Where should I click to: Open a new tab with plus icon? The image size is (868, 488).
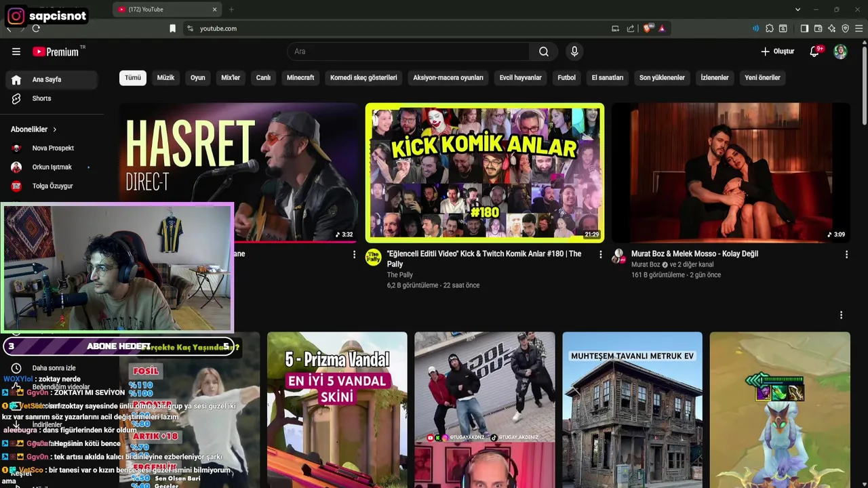pyautogui.click(x=231, y=9)
